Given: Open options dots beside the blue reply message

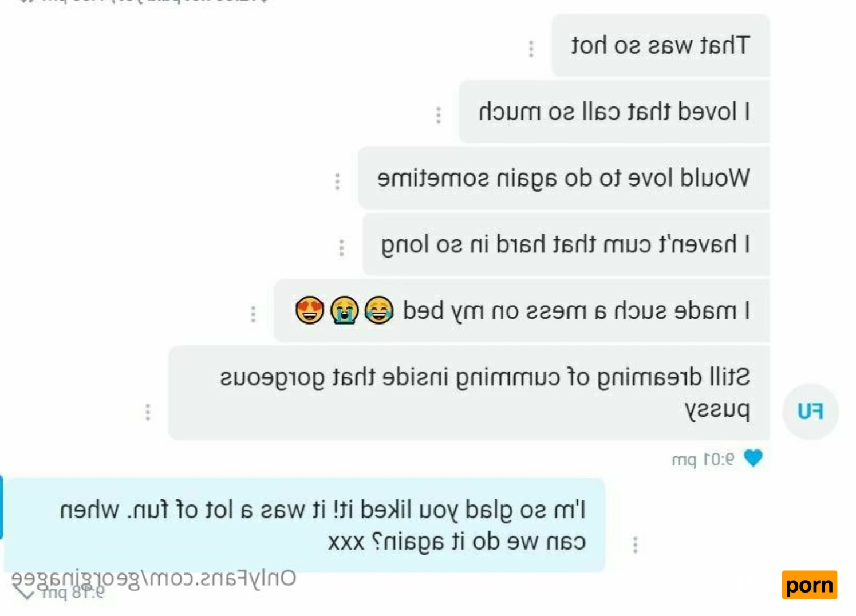Looking at the screenshot, I should click(x=636, y=544).
